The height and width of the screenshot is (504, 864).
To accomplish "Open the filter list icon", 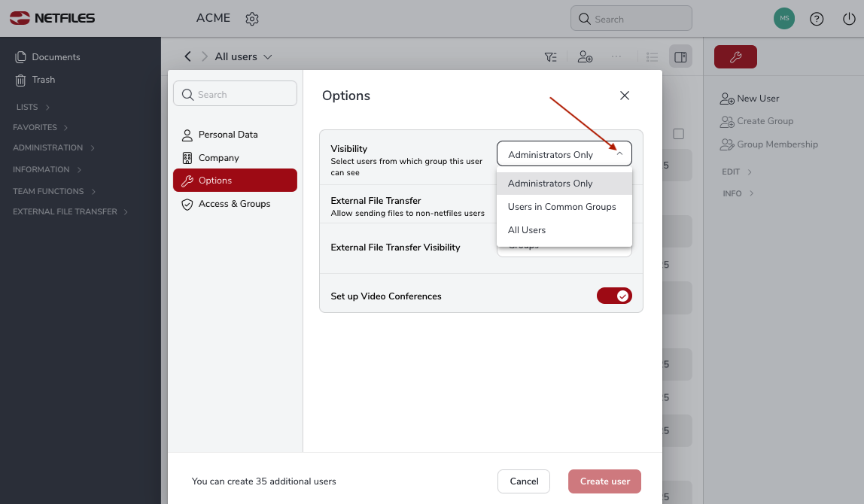I will click(x=550, y=56).
